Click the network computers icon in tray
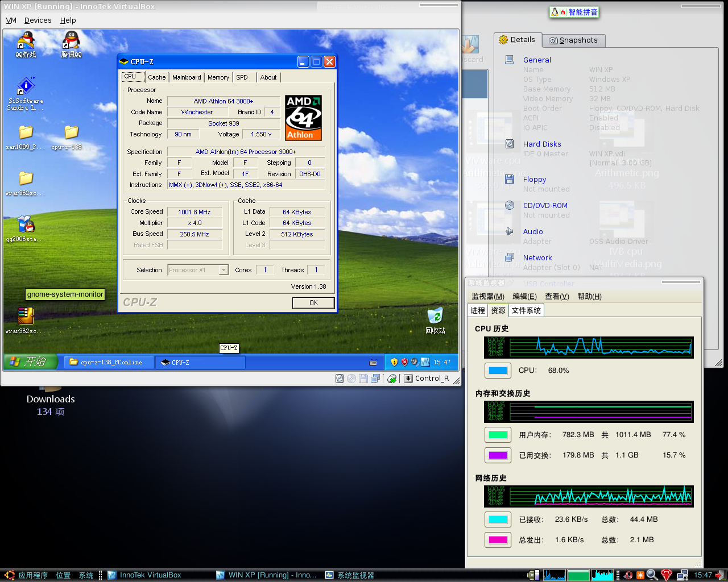Screen dimensions: 728x582 pos(682,575)
